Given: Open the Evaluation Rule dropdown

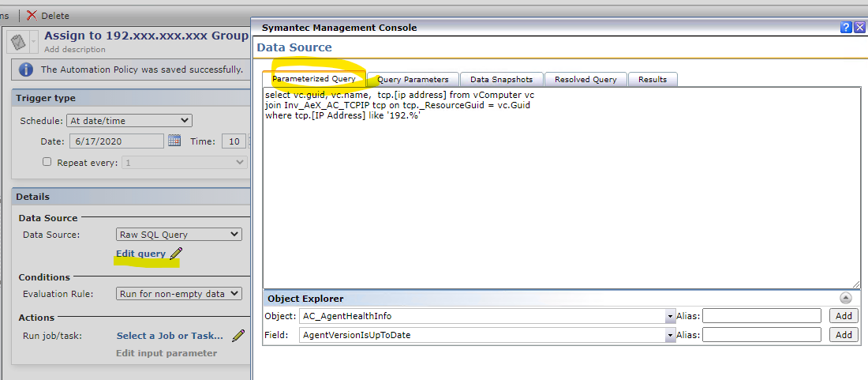Looking at the screenshot, I should 179,294.
